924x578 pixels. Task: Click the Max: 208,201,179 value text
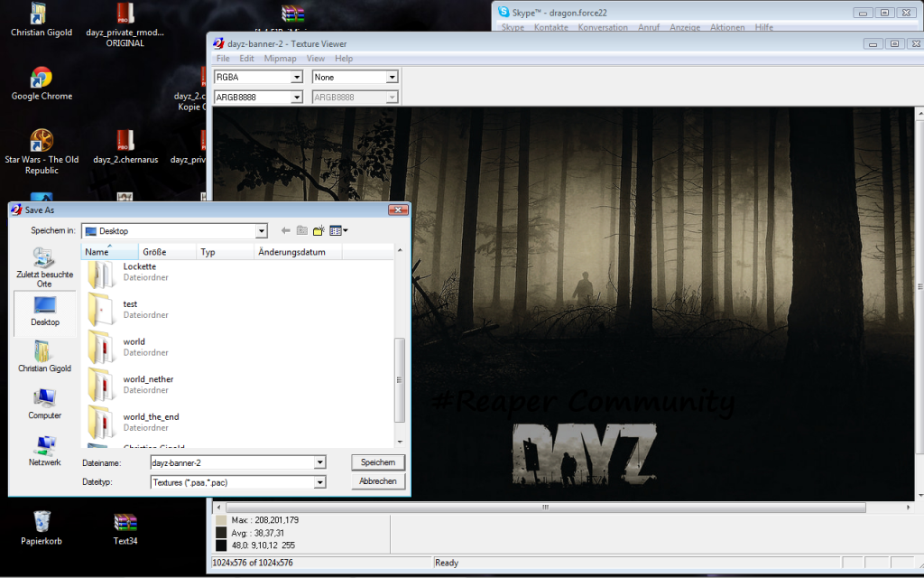click(x=265, y=520)
